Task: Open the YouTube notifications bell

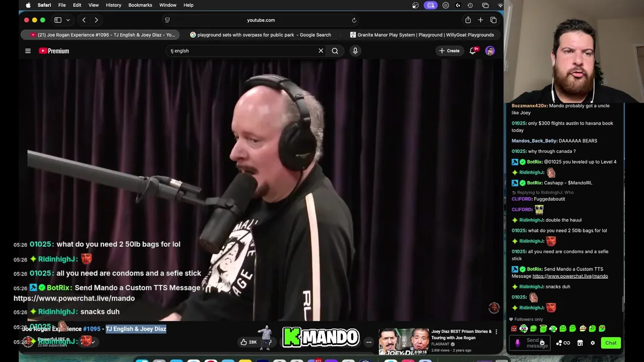Action: (x=473, y=51)
